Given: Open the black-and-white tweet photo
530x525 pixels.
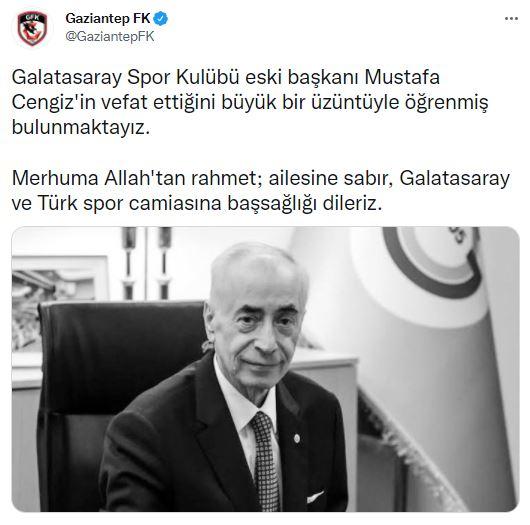Looking at the screenshot, I should [x=265, y=369].
